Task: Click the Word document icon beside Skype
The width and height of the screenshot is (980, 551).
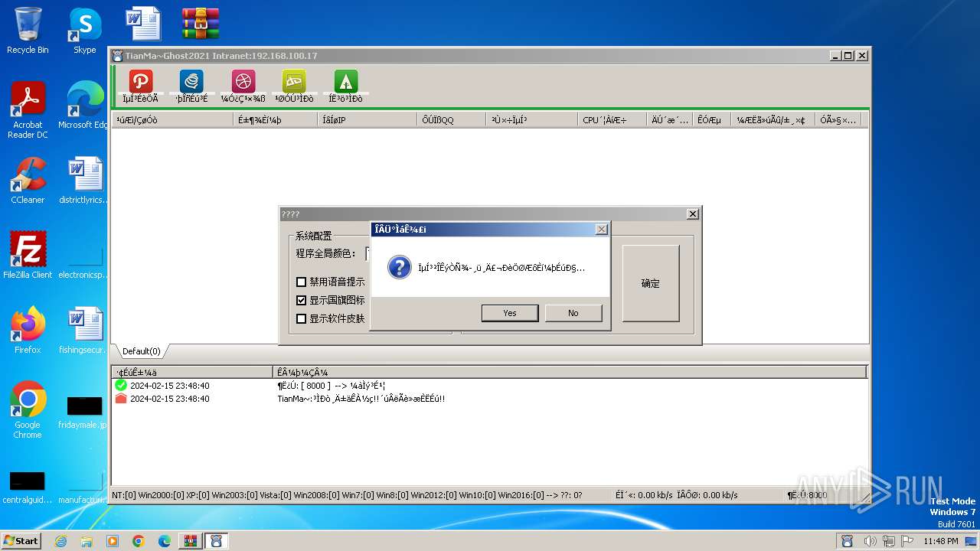Action: tap(143, 24)
